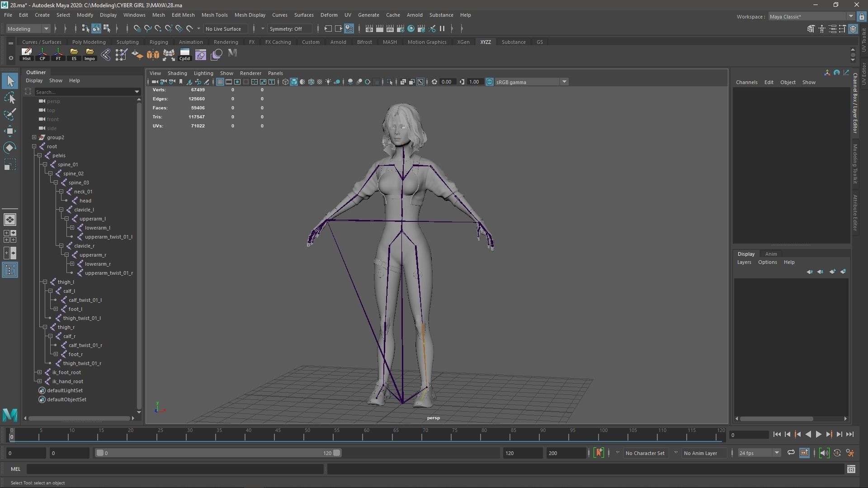The height and width of the screenshot is (488, 868).
Task: Toggle smooth shade all in viewport toolbar
Action: click(x=294, y=82)
